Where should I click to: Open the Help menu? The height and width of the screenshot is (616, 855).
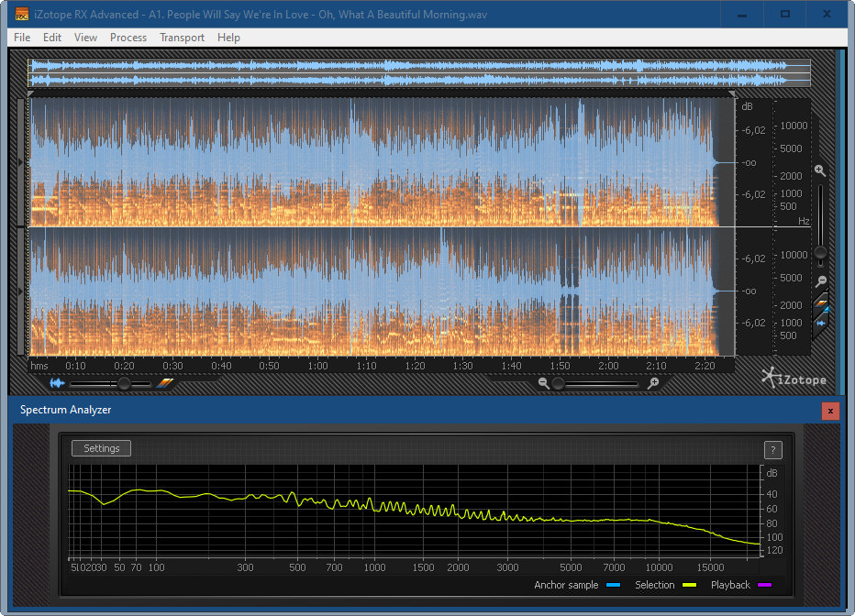pos(228,38)
